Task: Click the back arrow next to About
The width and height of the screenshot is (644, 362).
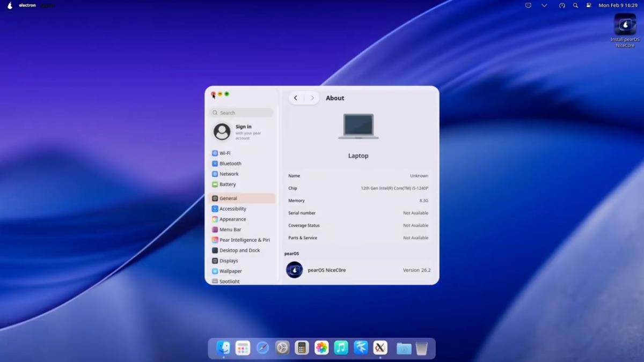Action: tap(296, 98)
